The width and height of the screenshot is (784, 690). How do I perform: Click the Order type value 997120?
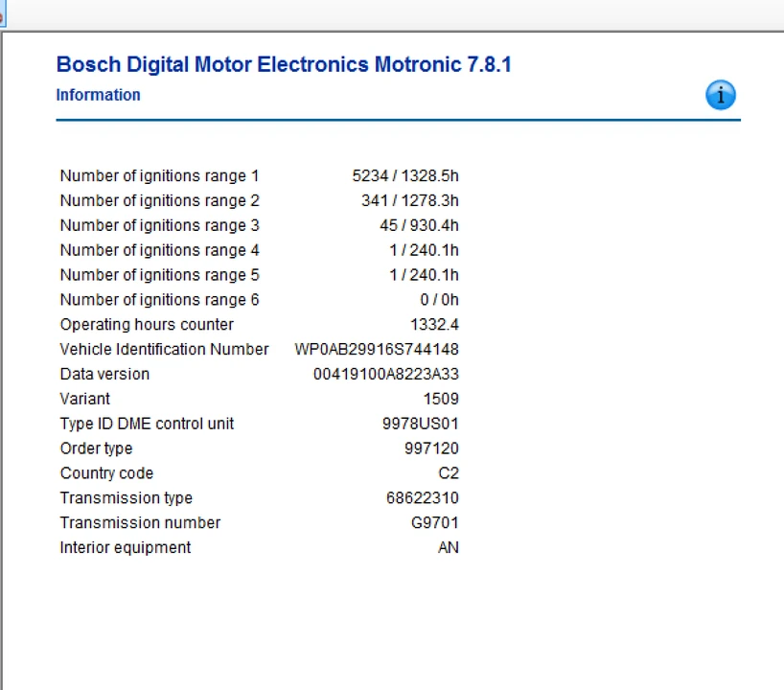pos(431,448)
